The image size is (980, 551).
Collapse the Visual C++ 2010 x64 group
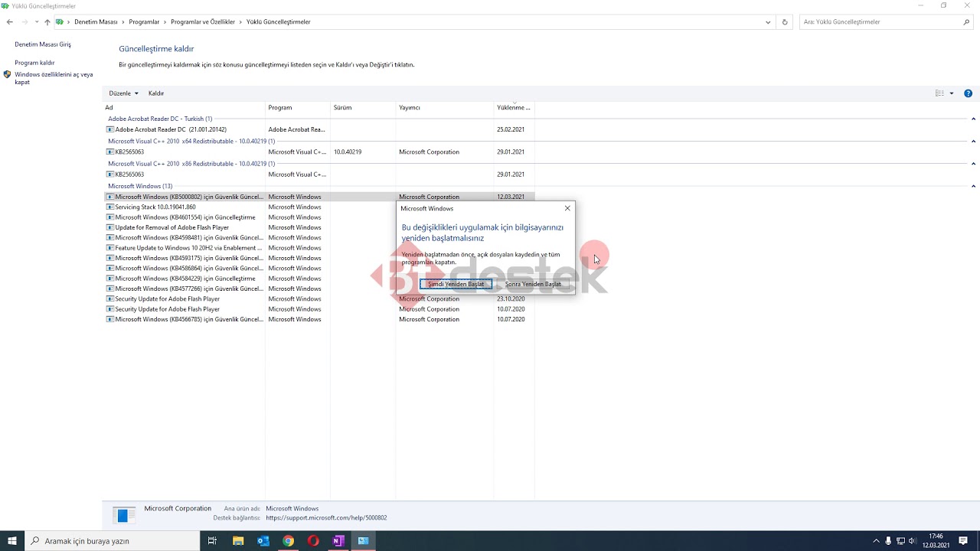click(x=973, y=141)
